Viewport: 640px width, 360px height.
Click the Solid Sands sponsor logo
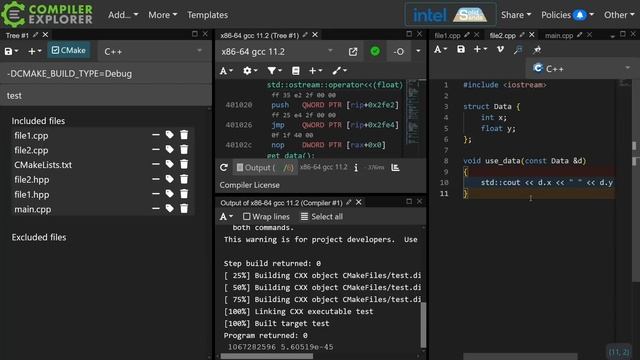(x=471, y=15)
